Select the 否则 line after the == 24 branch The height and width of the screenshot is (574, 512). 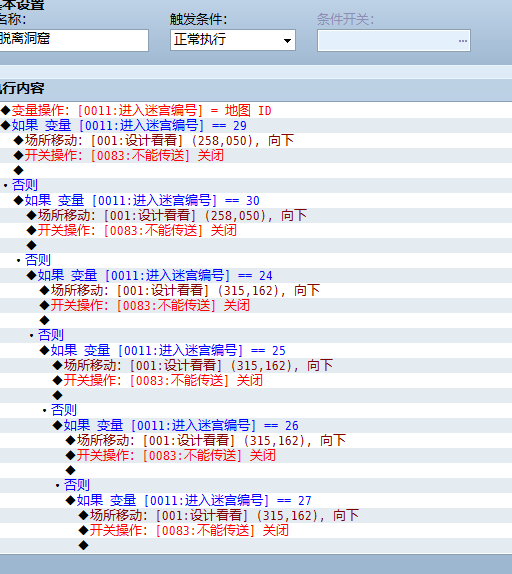256,335
